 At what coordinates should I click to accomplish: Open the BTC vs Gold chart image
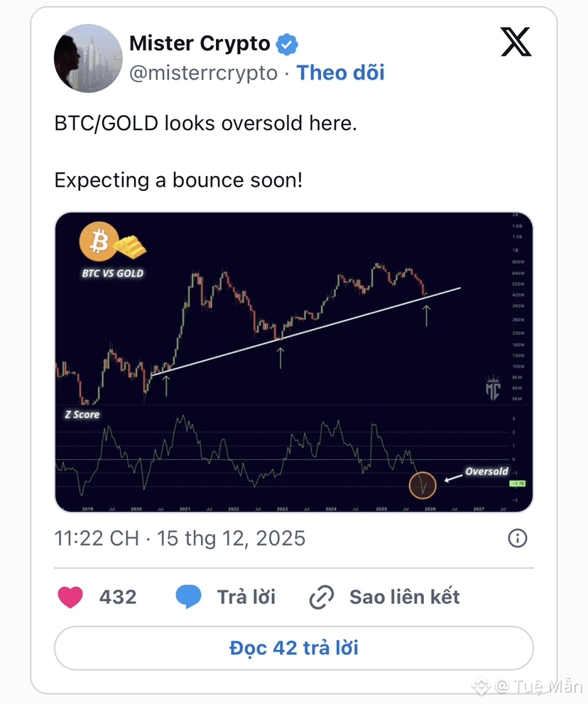(x=294, y=362)
